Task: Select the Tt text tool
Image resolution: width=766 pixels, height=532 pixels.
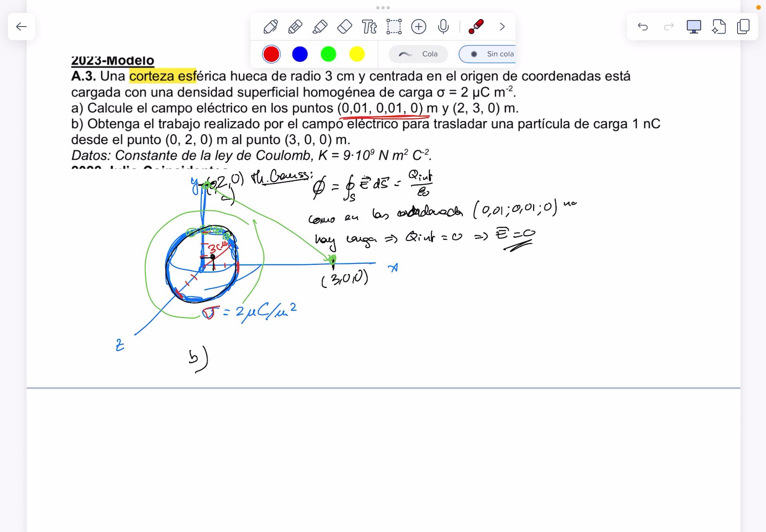Action: point(369,27)
